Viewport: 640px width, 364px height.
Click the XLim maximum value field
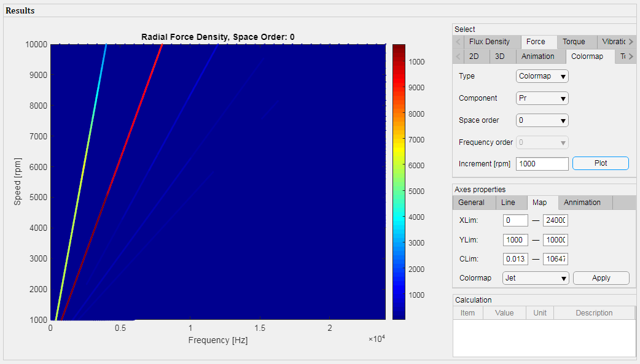point(555,220)
